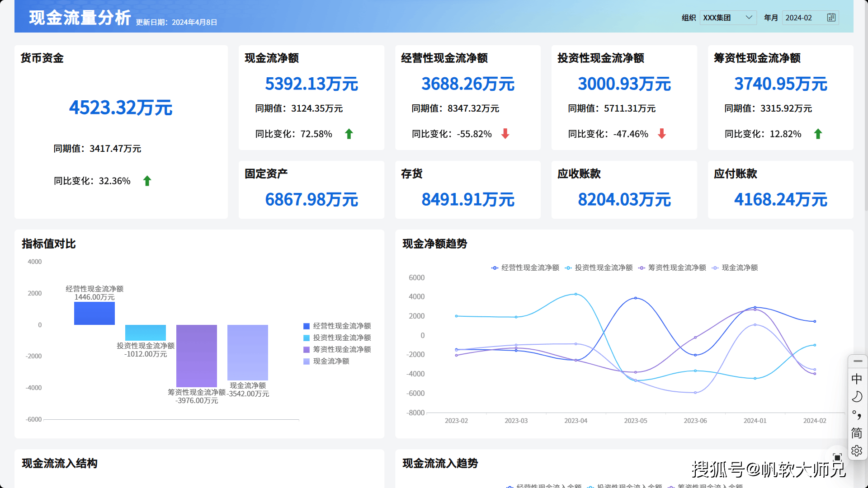Screen dimensions: 868x488
Task: Toggle 投资性现金流净额 series in trend legend
Action: pos(599,268)
